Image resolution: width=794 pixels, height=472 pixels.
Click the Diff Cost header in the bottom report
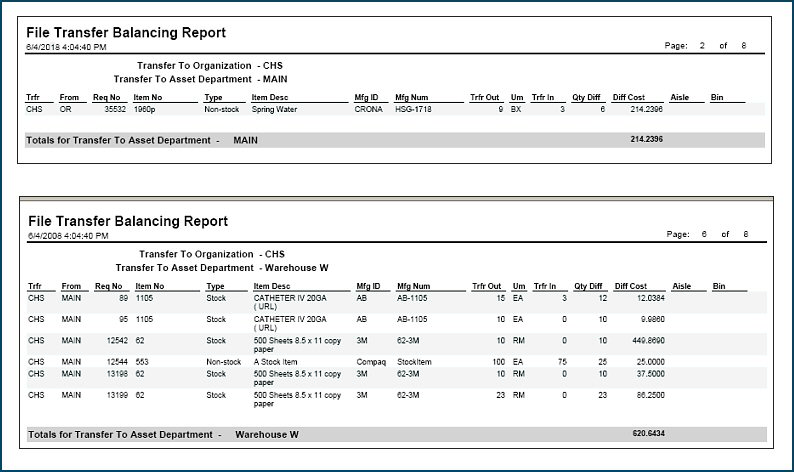(x=630, y=285)
